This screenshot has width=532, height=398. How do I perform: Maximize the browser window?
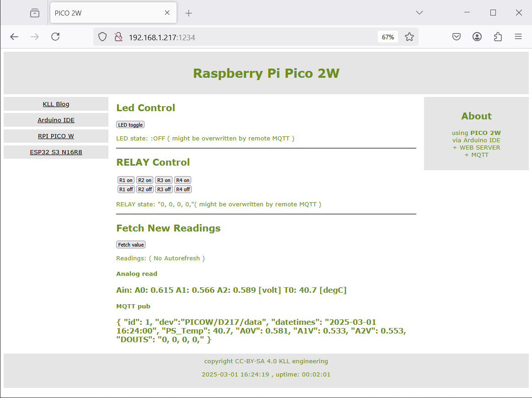493,12
